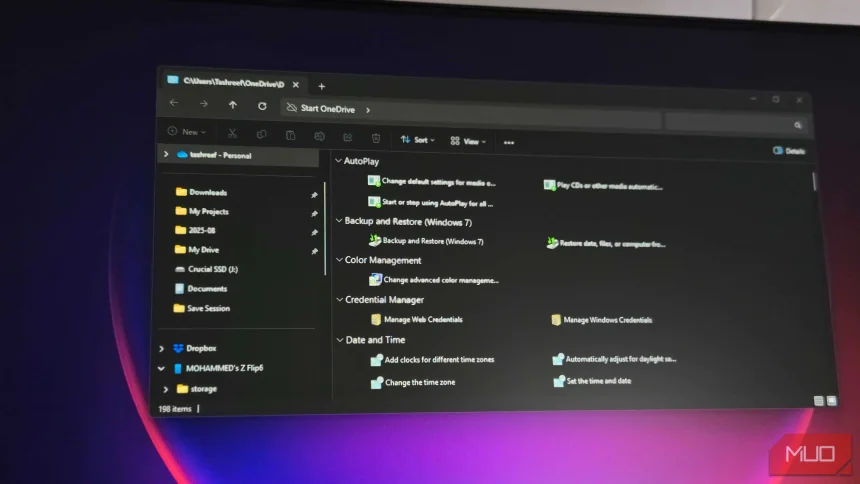The height and width of the screenshot is (484, 860).
Task: Click the Cut scissors icon in the toolbar
Action: (232, 134)
